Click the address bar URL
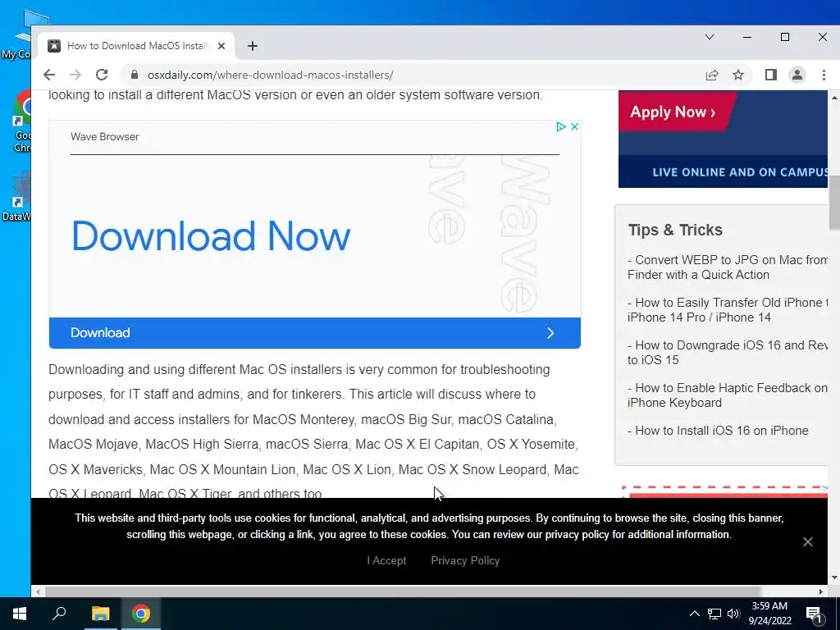This screenshot has height=630, width=840. coord(271,75)
